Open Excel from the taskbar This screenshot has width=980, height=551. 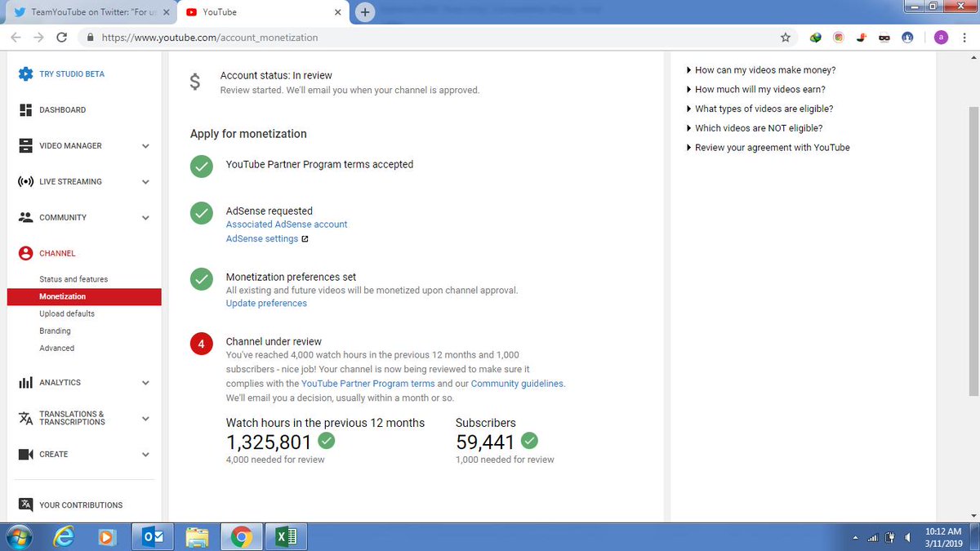click(x=285, y=537)
